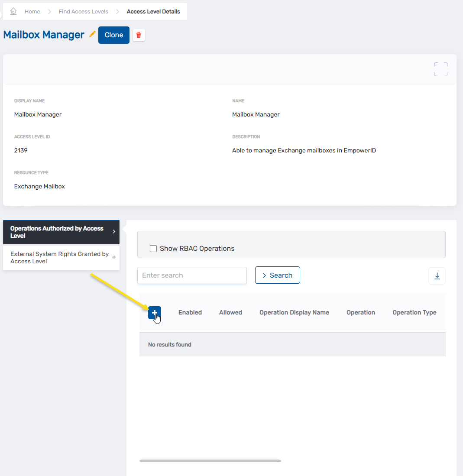The width and height of the screenshot is (463, 476).
Task: Click the Operation Display Name column header
Action: click(x=294, y=312)
